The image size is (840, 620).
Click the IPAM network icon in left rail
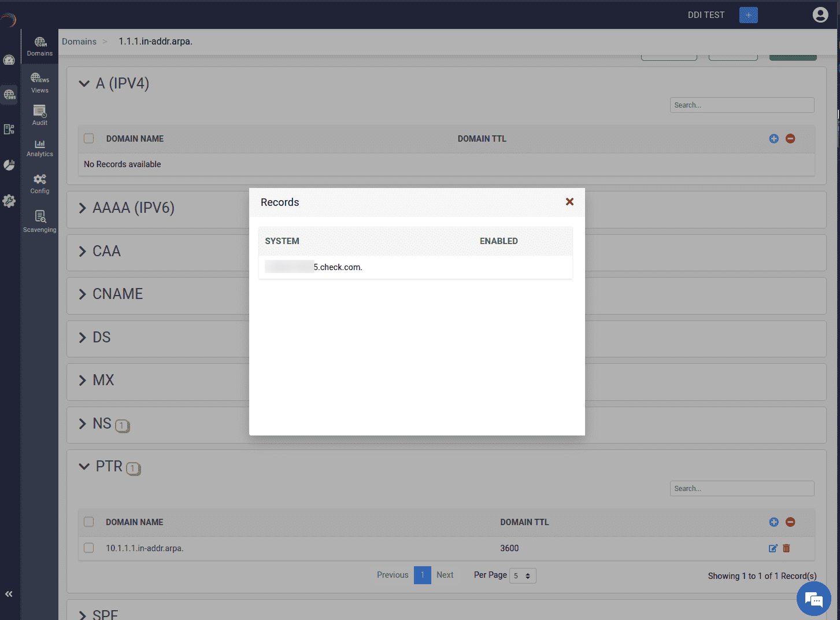click(x=9, y=129)
